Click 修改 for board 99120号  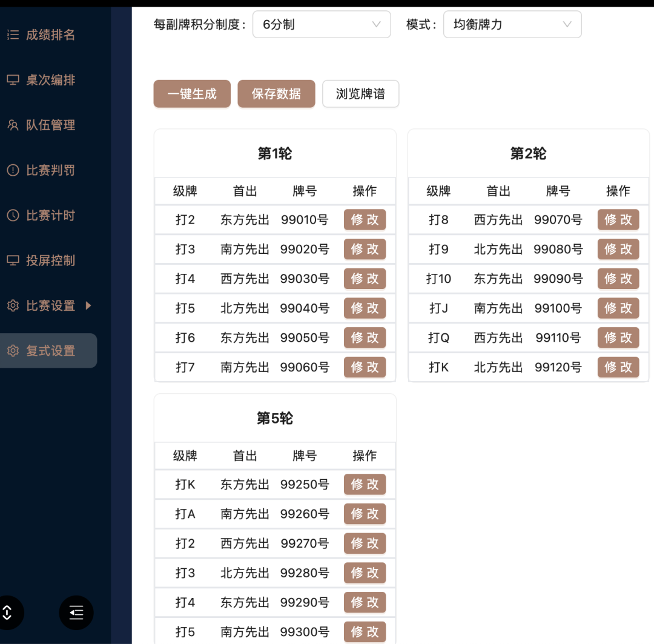[618, 367]
